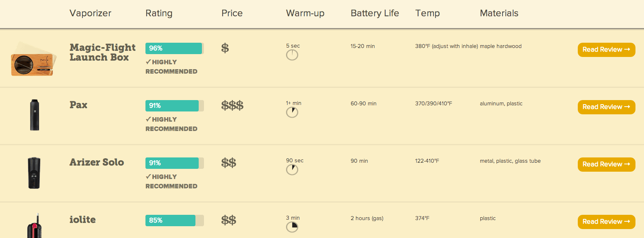Click the Pax triple dollar price icon
644x238 pixels.
pyautogui.click(x=232, y=106)
